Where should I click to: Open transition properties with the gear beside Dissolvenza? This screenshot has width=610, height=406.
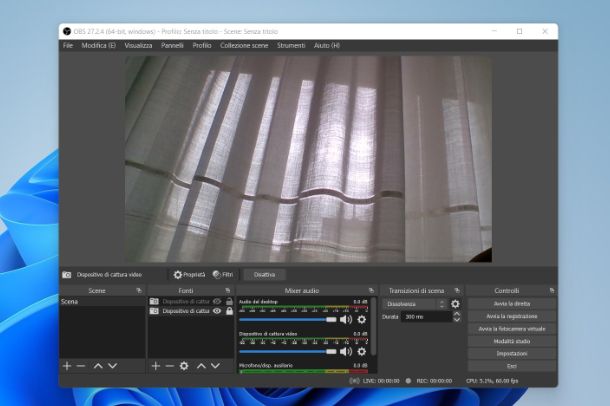pos(455,304)
